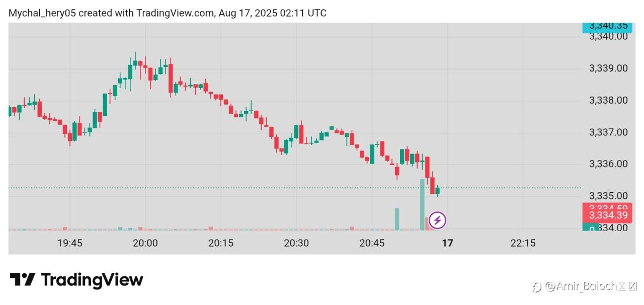Click the TradingView logo at bottom left

[x=76, y=280]
